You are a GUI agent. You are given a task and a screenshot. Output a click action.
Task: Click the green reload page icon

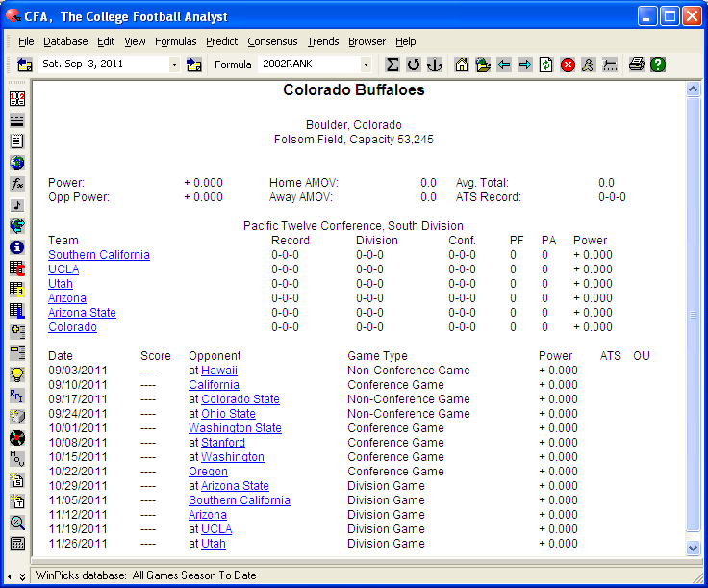coord(545,64)
